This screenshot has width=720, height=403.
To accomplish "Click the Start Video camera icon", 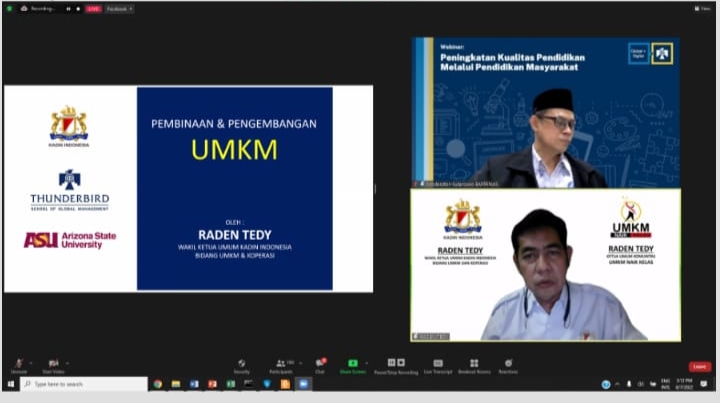I will pos(53,364).
